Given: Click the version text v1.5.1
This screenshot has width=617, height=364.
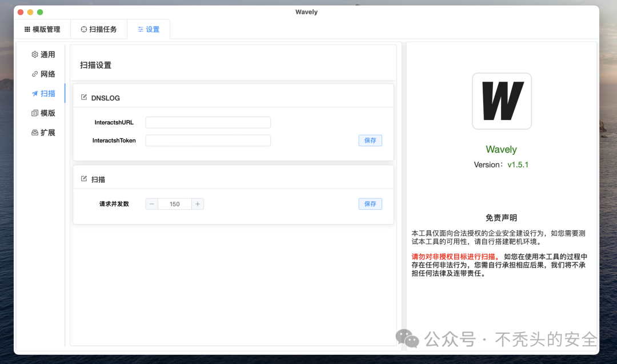Looking at the screenshot, I should tap(518, 165).
